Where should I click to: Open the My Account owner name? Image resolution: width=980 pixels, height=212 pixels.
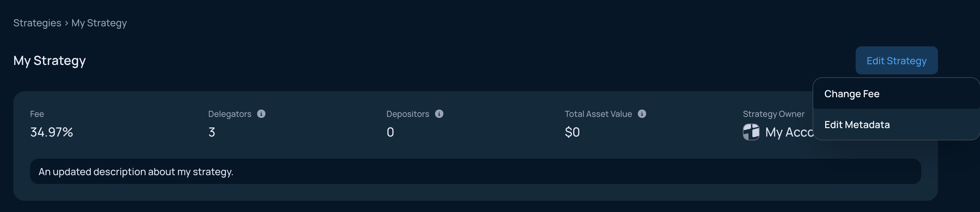[789, 132]
